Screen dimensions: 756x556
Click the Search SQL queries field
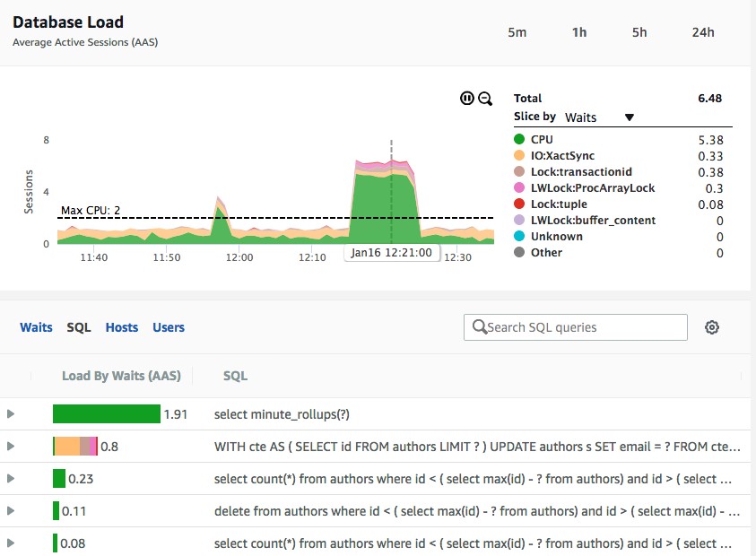pyautogui.click(x=575, y=327)
